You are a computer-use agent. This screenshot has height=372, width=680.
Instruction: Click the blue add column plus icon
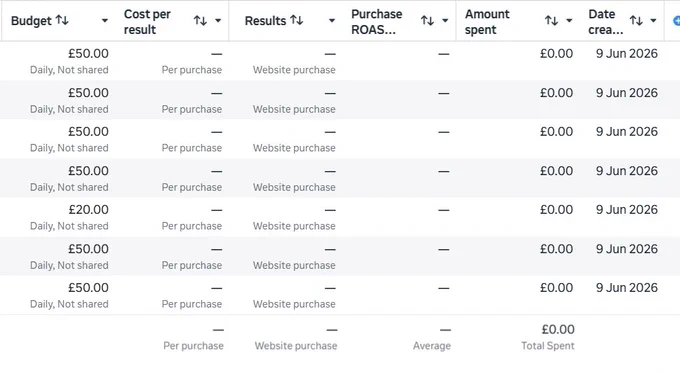pos(676,20)
